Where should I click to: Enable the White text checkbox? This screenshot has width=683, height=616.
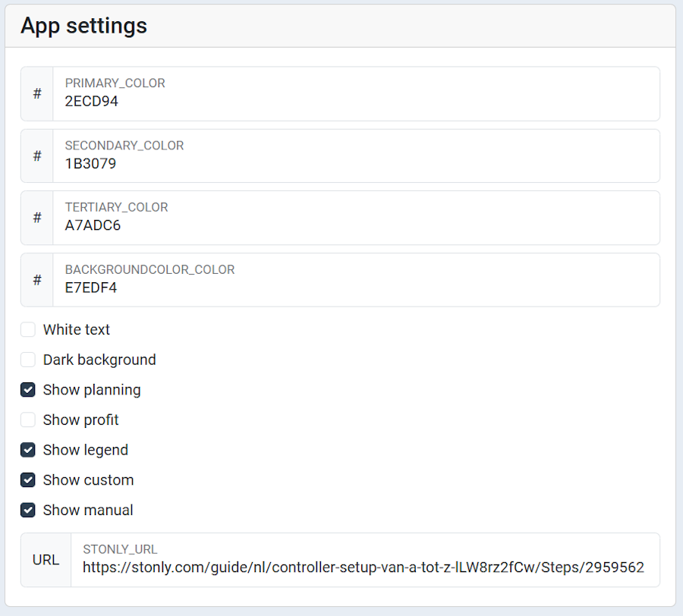coord(28,330)
